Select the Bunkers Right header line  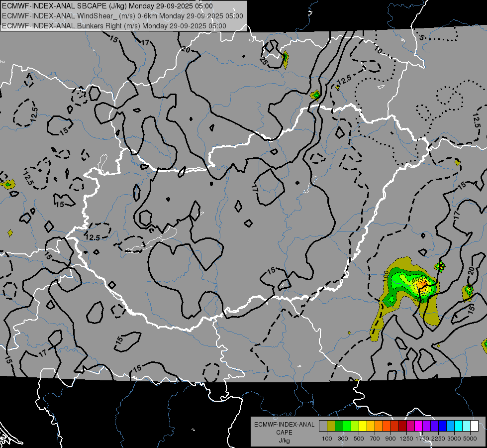114,26
